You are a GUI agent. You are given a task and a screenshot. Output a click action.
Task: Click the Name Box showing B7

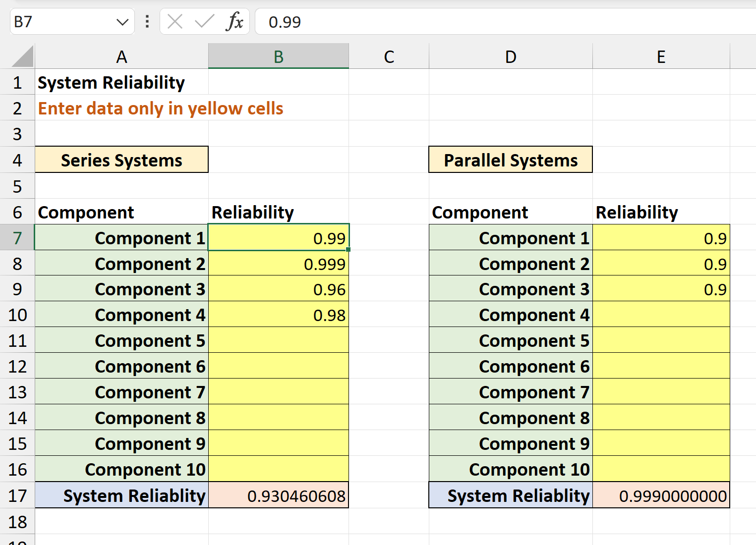pyautogui.click(x=72, y=22)
